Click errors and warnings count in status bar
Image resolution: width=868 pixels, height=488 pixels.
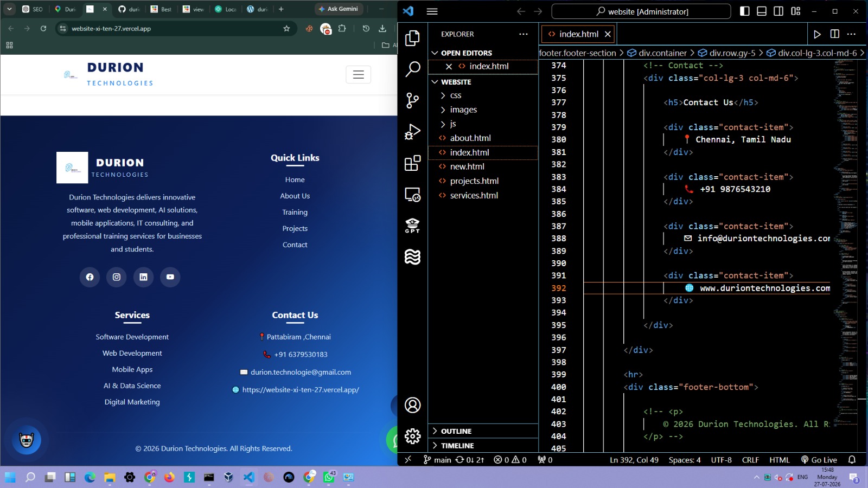pos(510,460)
